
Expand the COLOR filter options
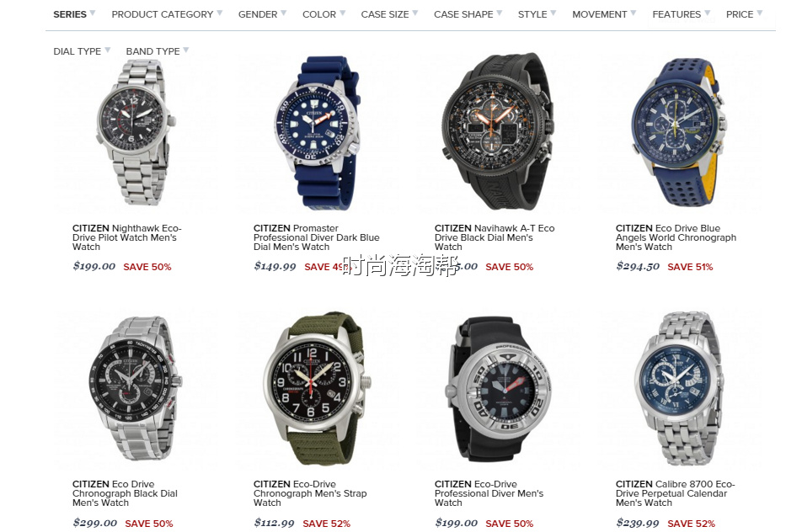pos(323,14)
